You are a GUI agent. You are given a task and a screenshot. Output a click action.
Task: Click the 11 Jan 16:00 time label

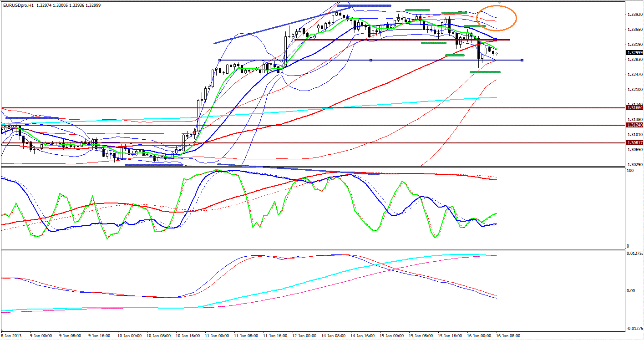tap(277, 336)
